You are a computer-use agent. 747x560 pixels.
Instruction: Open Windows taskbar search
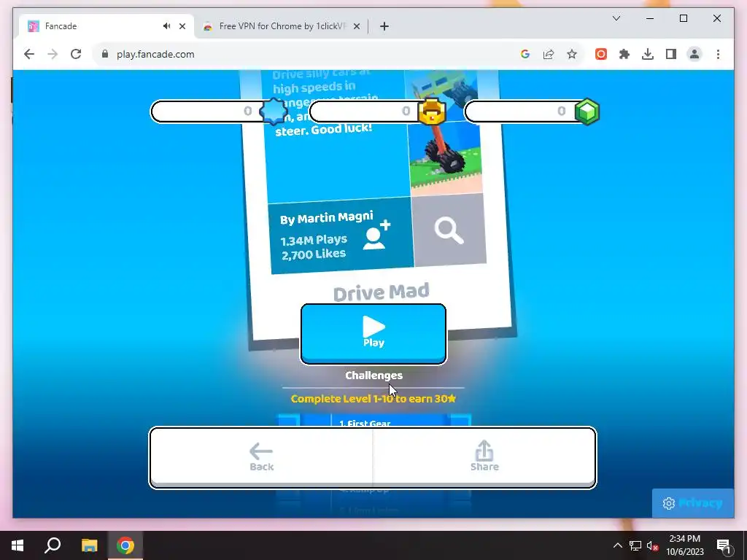(53, 545)
